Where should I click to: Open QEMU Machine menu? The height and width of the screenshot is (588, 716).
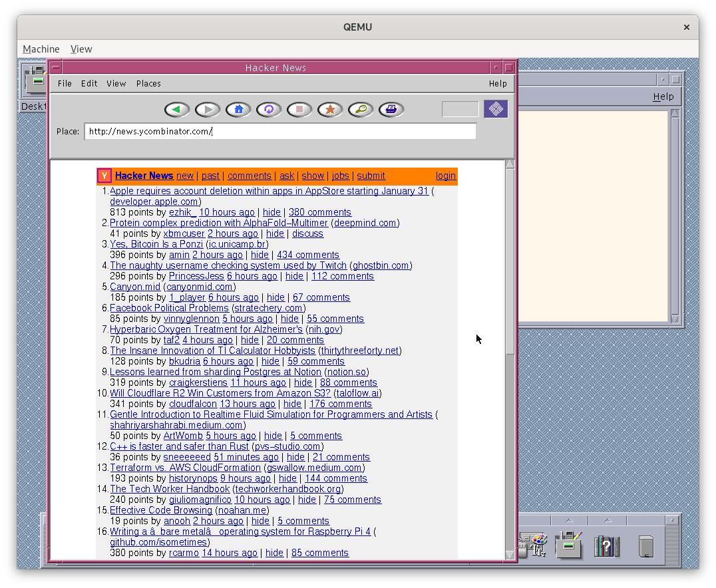pyautogui.click(x=41, y=49)
